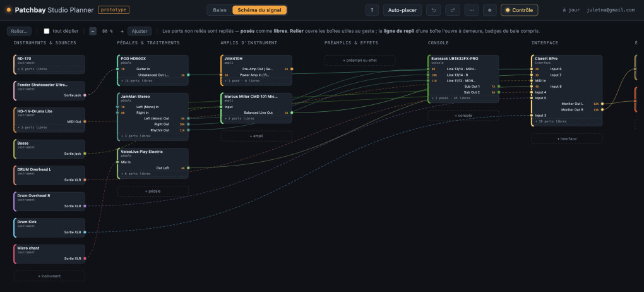Click the VoiceLive Out Left port dot
Viewport: 644px width, 292px height.
point(188,167)
